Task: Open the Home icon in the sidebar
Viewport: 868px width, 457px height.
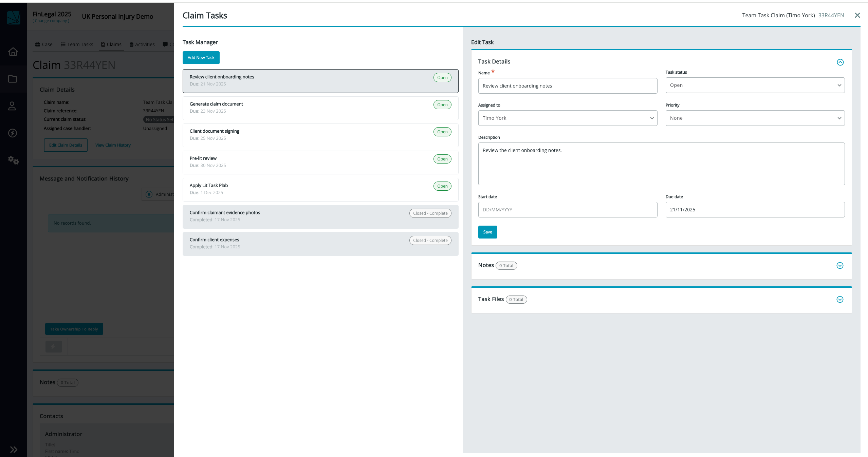Action: [x=13, y=52]
